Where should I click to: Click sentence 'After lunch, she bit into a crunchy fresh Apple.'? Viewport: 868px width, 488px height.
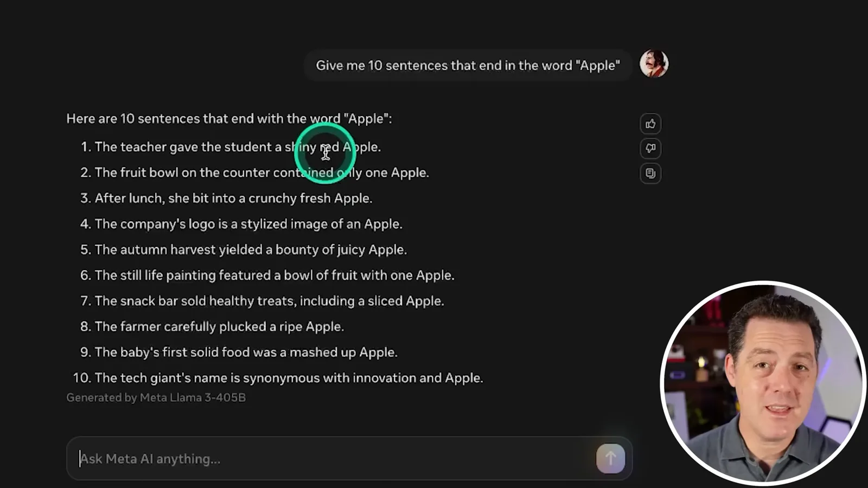[233, 198]
